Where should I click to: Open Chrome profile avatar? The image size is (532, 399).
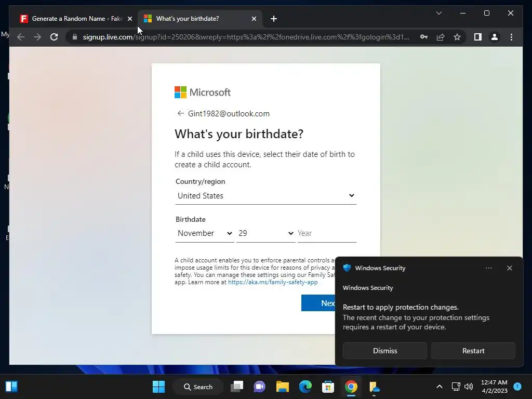coord(495,37)
